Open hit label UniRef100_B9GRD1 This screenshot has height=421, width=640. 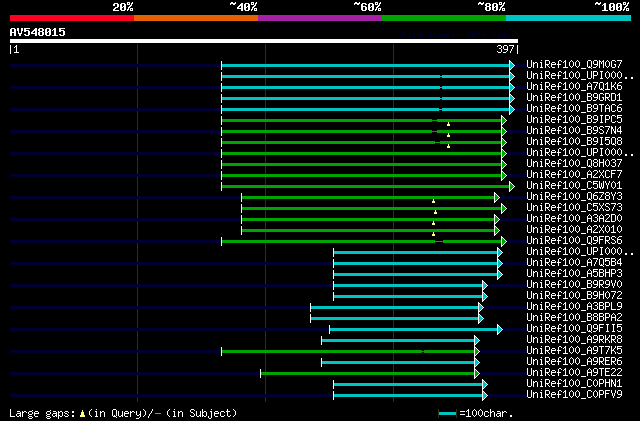click(x=574, y=97)
